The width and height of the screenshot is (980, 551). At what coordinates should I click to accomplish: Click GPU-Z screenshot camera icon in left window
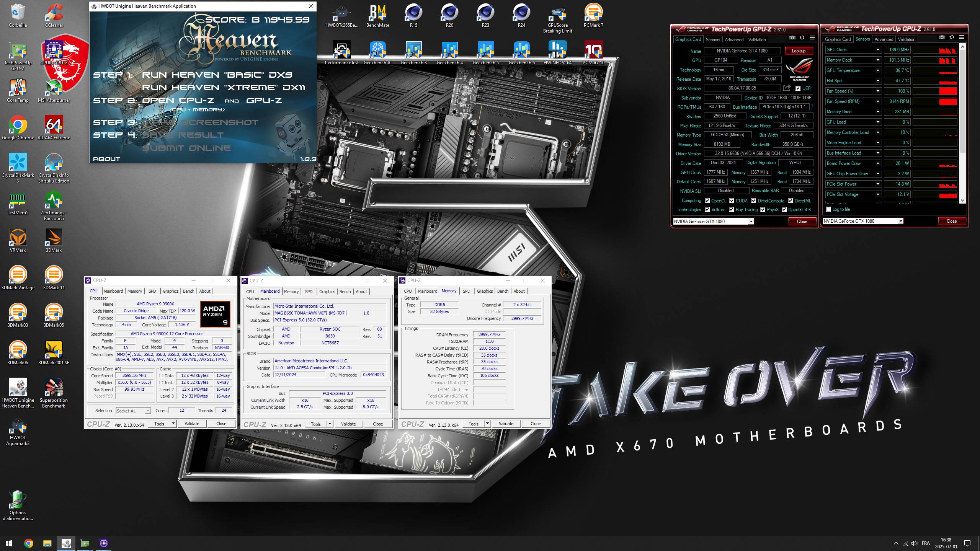click(792, 37)
